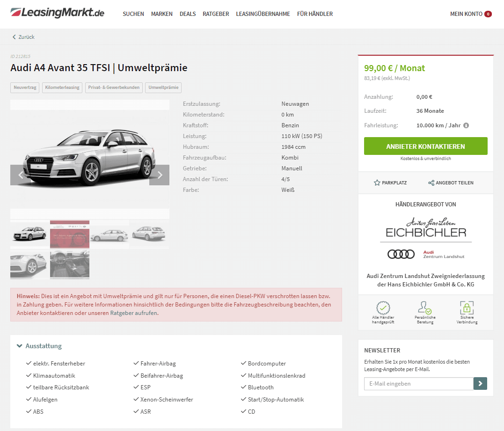Viewport: 504px width, 431px height.
Task: Click the 'Klimaautomatik' equipment item
Action: pyautogui.click(x=54, y=376)
